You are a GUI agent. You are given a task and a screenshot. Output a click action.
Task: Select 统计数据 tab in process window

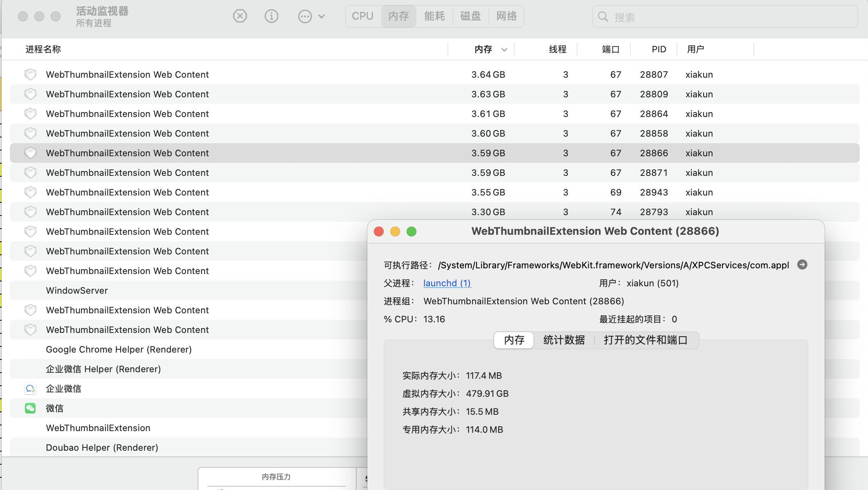tap(564, 340)
